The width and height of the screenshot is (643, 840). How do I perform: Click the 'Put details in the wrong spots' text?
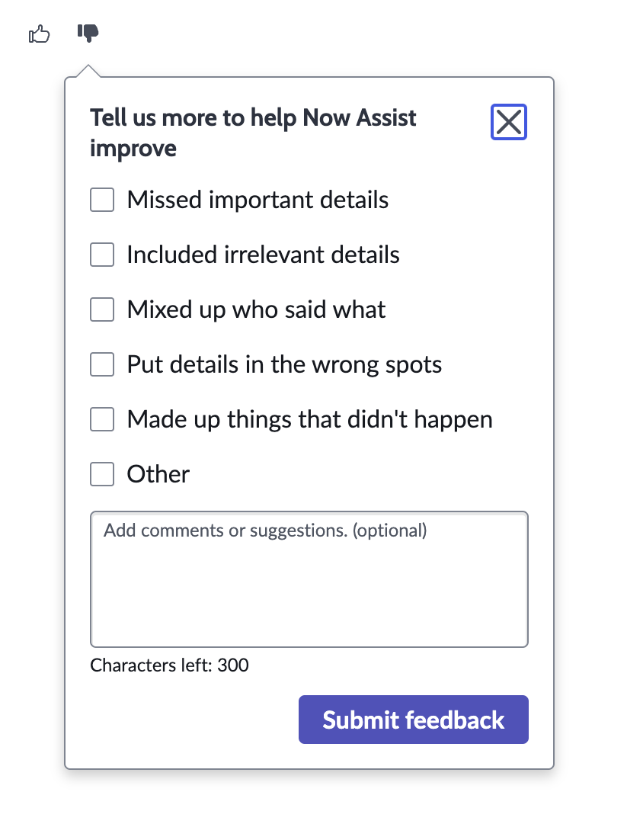(x=284, y=364)
